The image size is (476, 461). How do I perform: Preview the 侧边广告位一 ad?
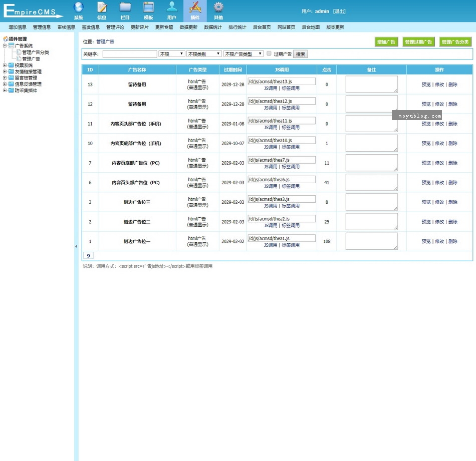click(426, 241)
